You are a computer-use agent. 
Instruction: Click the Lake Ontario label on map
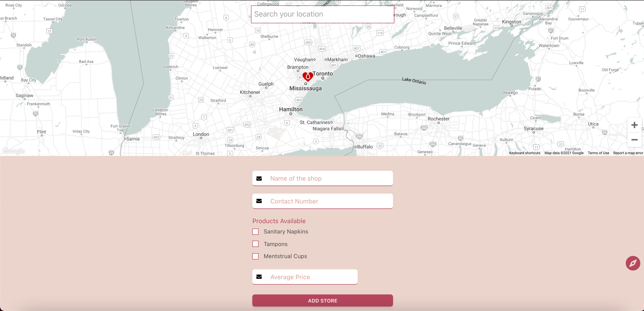coord(414,81)
